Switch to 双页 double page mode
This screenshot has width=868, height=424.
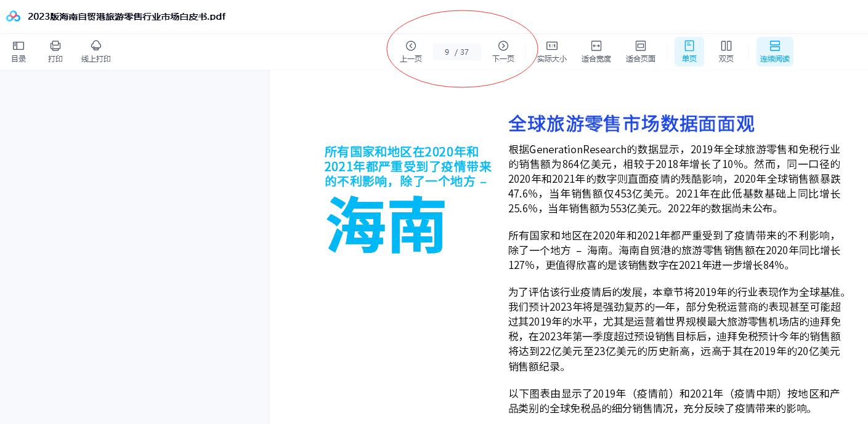[726, 51]
